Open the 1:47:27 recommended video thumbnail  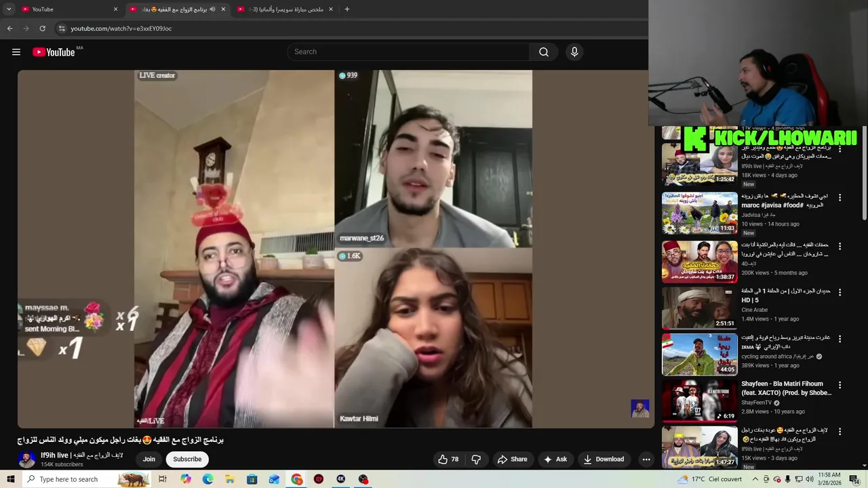[x=699, y=447]
